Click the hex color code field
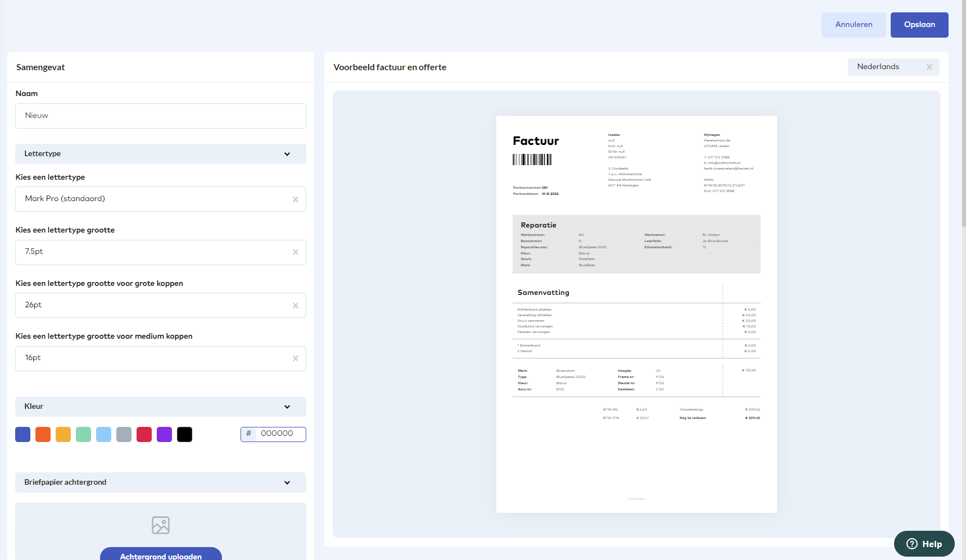Image resolution: width=966 pixels, height=560 pixels. 280,434
